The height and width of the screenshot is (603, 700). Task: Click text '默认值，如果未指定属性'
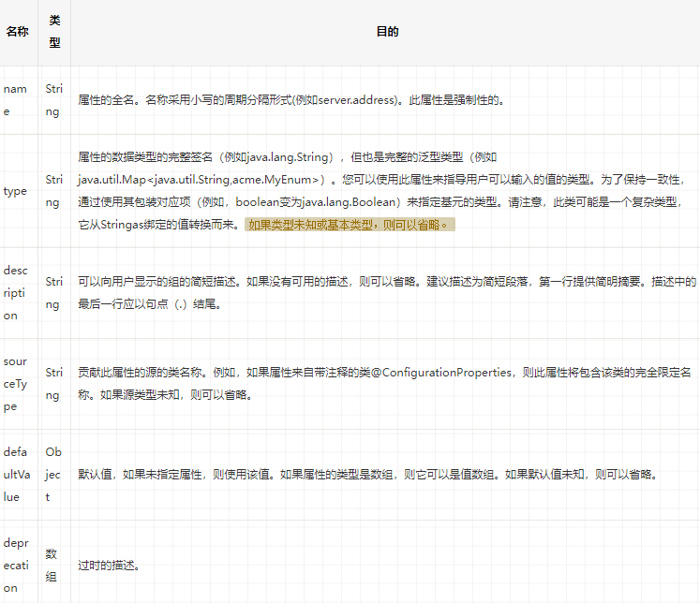140,475
